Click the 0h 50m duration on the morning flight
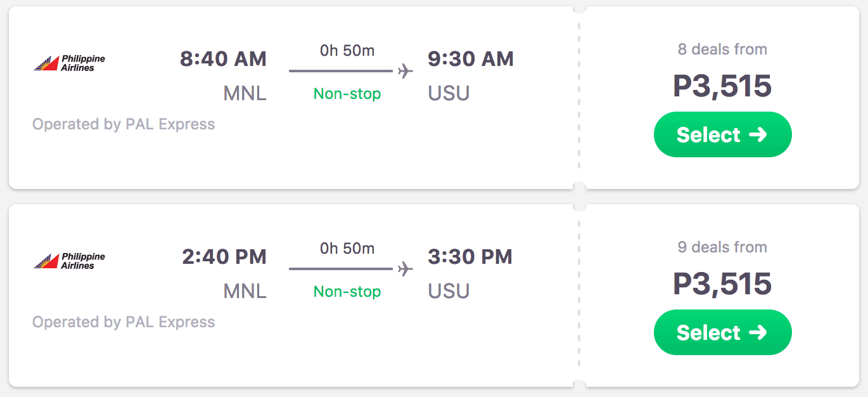This screenshot has width=868, height=397. coord(346,51)
